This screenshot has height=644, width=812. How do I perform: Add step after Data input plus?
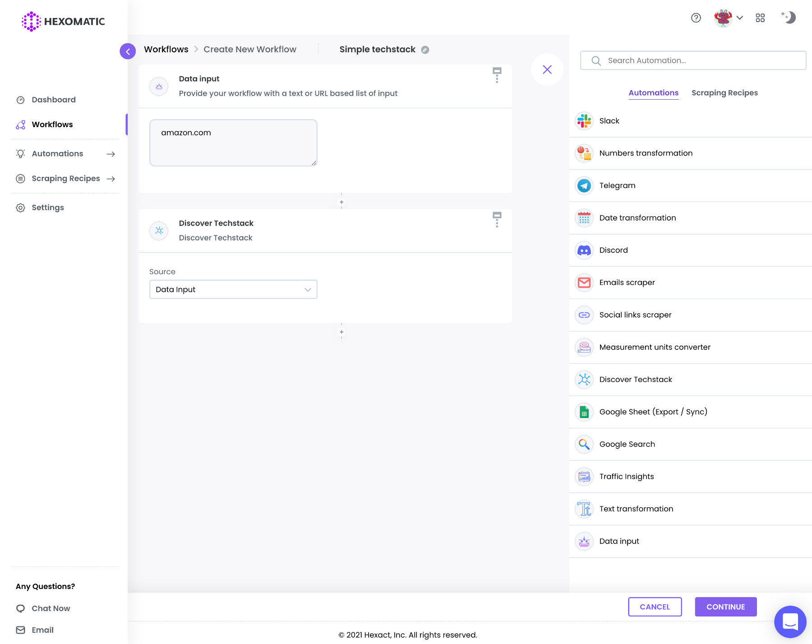(x=341, y=202)
